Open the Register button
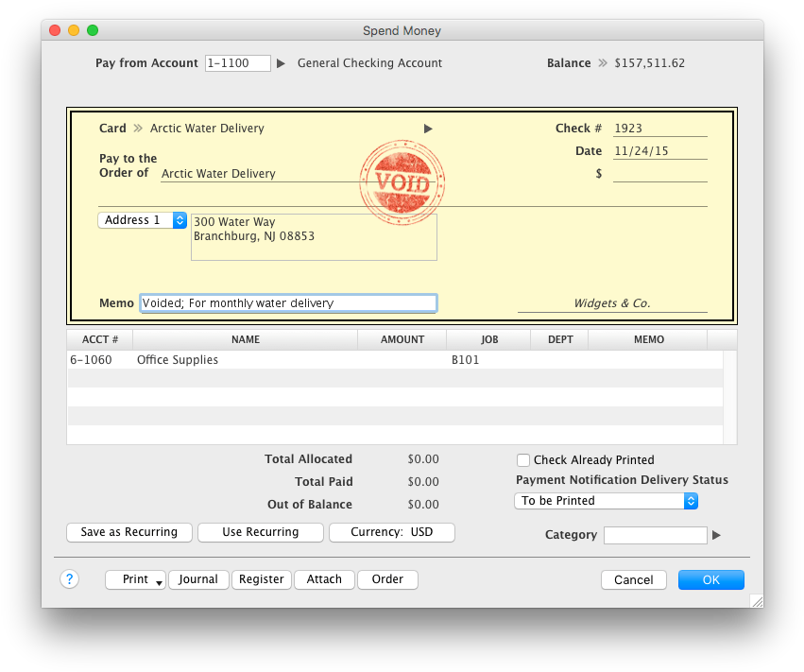This screenshot has height=672, width=804. click(262, 579)
